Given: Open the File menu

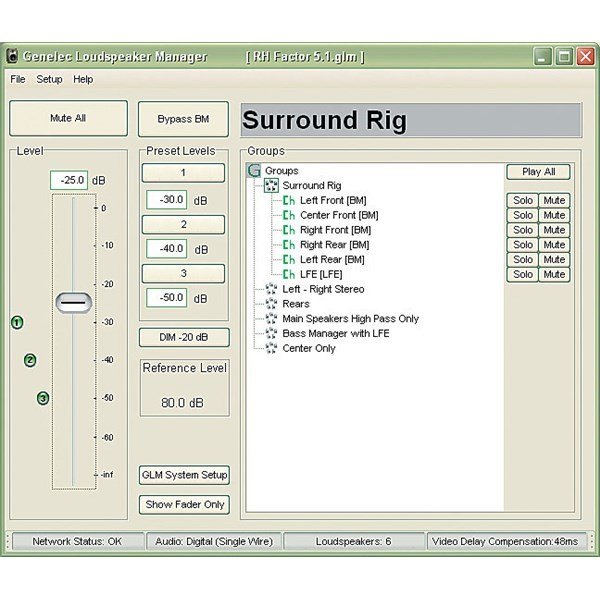Looking at the screenshot, I should coord(18,79).
